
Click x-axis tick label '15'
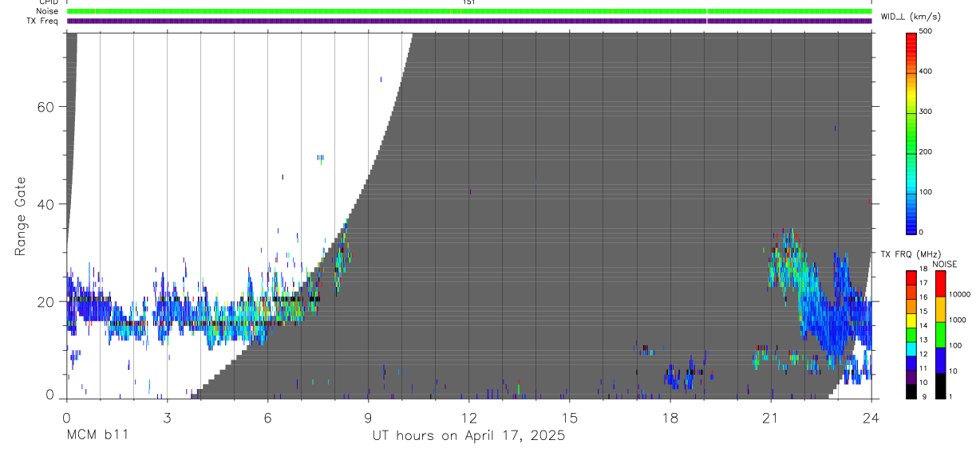pyautogui.click(x=569, y=418)
